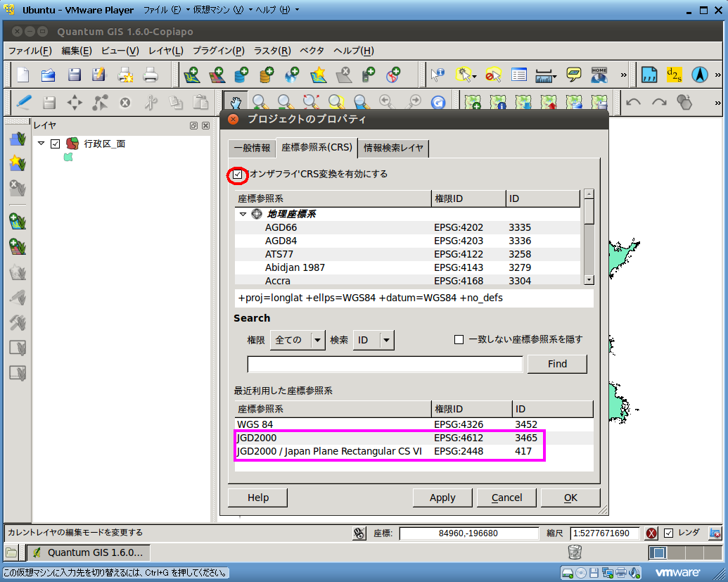Click the Toggle Editing pencil icon
Viewport: 728px width, 582px height.
[23, 102]
